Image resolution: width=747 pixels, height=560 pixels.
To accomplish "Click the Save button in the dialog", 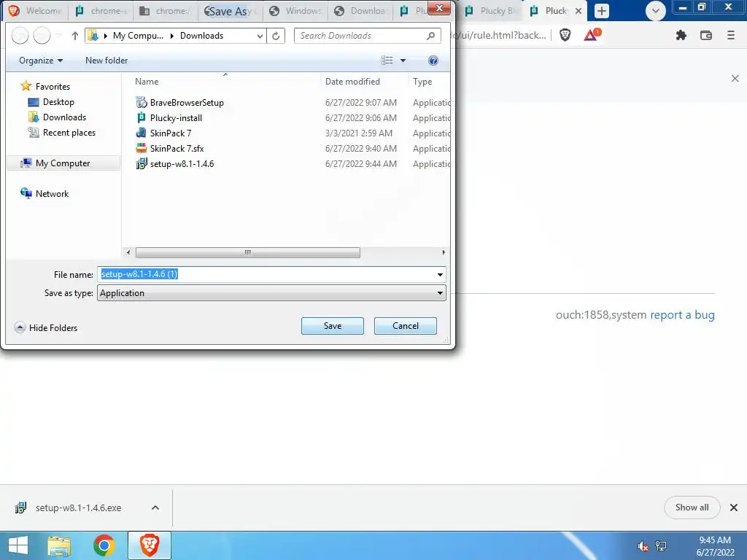I will (x=332, y=326).
